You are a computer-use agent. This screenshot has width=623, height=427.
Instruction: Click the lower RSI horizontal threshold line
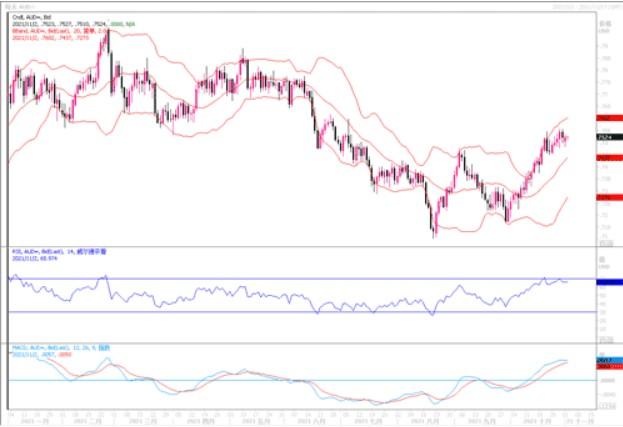pyautogui.click(x=300, y=311)
